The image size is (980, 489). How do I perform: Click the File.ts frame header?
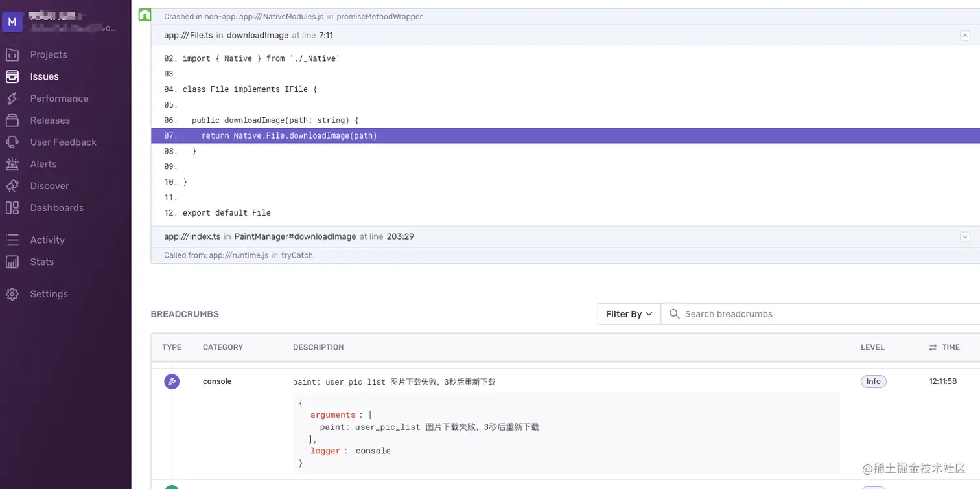point(565,36)
